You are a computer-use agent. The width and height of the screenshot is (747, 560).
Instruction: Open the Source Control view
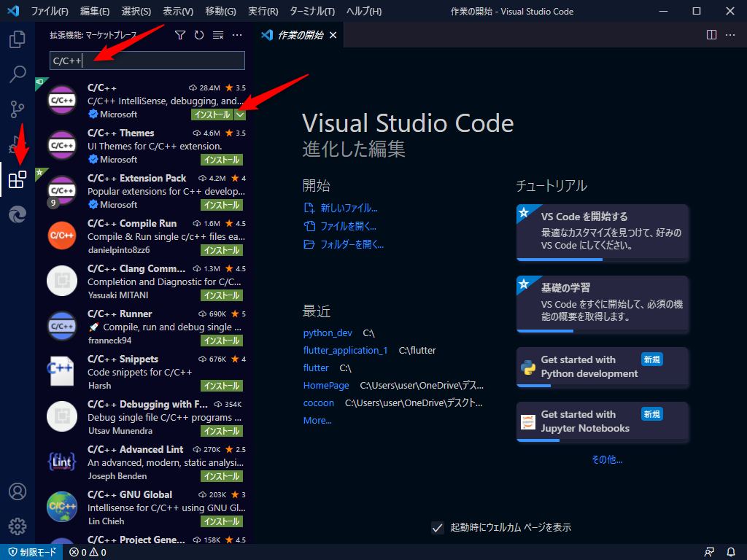18,109
